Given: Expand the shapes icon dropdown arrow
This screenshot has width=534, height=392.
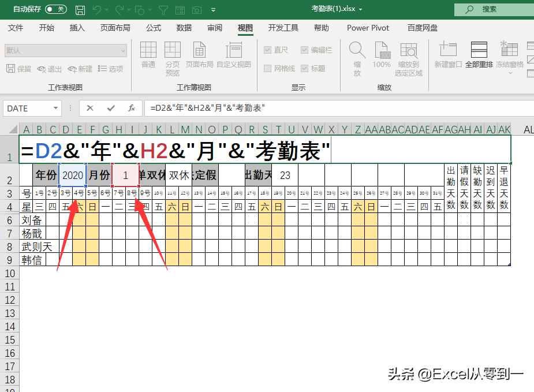Looking at the screenshot, I should (150, 10).
